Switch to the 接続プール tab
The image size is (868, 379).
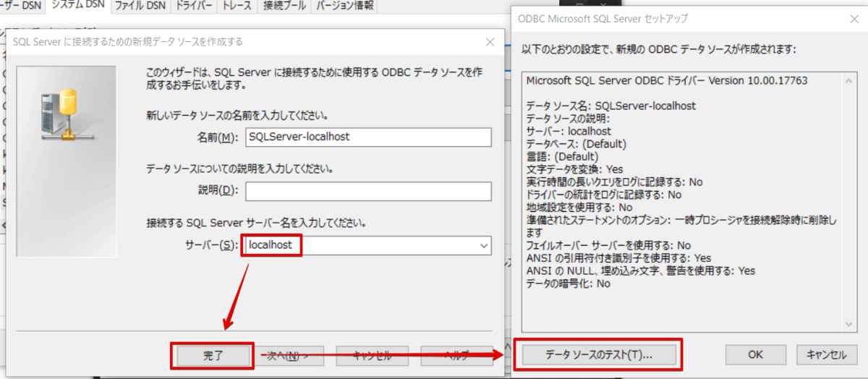click(284, 7)
